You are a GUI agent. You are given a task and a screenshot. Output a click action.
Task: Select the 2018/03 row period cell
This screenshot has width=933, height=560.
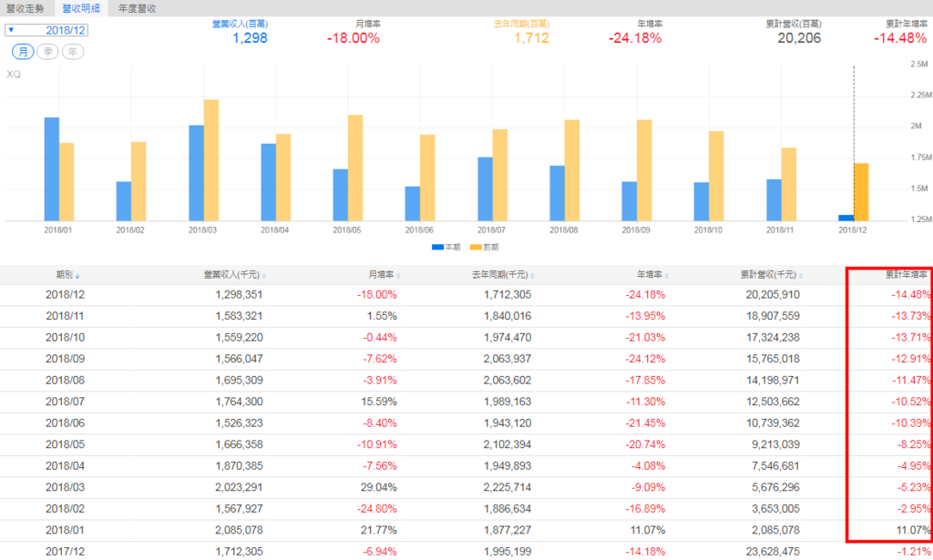[65, 487]
